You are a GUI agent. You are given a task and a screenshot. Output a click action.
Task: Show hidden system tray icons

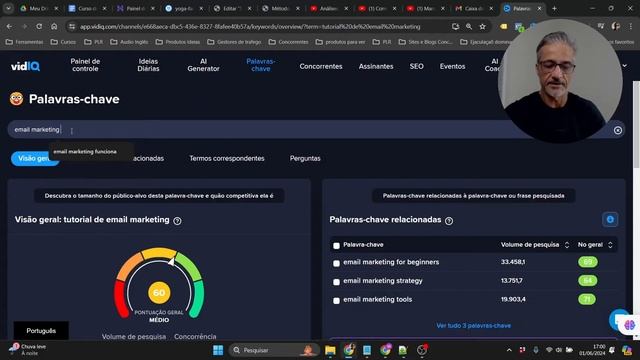(509, 350)
